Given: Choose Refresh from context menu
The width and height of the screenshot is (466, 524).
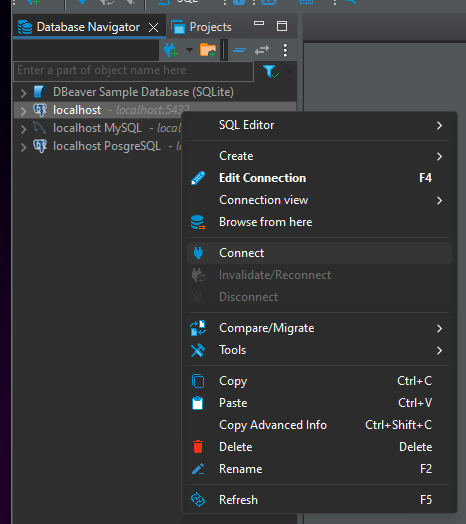Looking at the screenshot, I should 319,500.
